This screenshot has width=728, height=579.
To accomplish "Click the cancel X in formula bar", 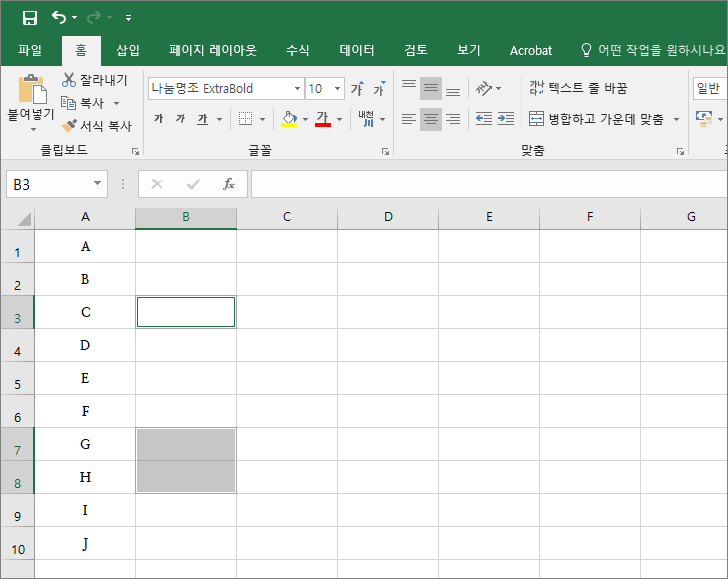I will 157,184.
